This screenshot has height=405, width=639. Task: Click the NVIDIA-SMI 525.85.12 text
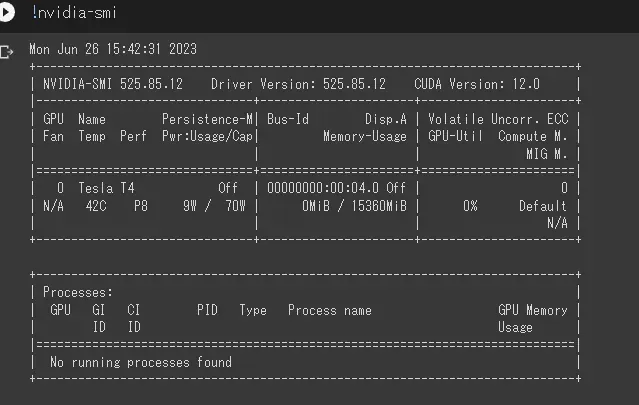pos(113,84)
